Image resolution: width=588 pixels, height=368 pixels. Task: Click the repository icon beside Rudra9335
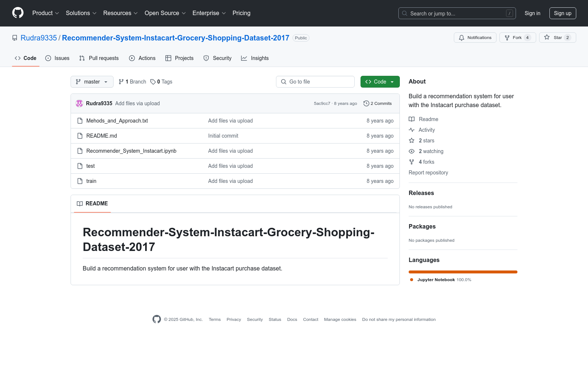pyautogui.click(x=15, y=38)
